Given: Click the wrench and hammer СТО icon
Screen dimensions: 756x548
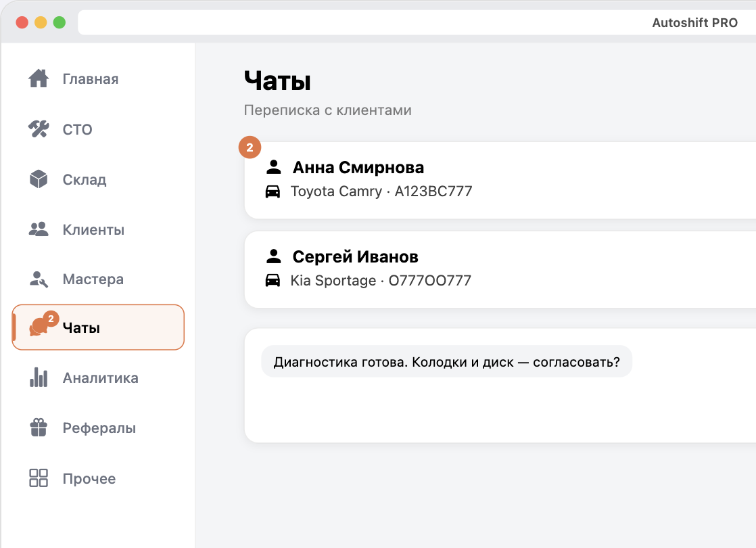Looking at the screenshot, I should (x=39, y=129).
